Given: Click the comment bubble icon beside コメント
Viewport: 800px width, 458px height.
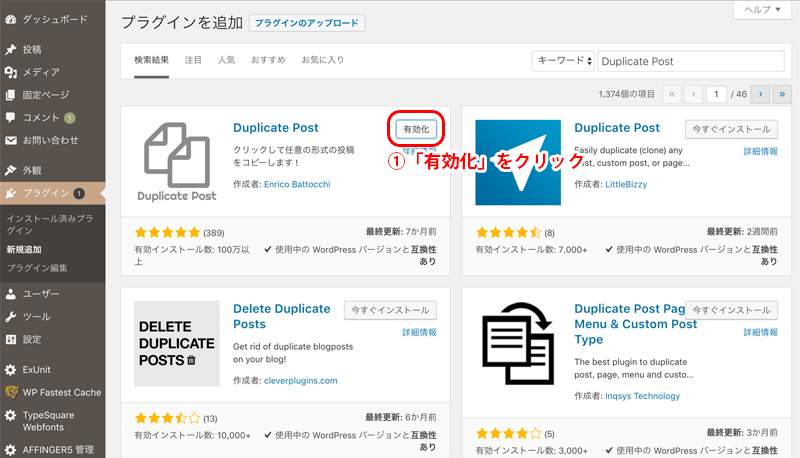Looking at the screenshot, I should coord(11,117).
